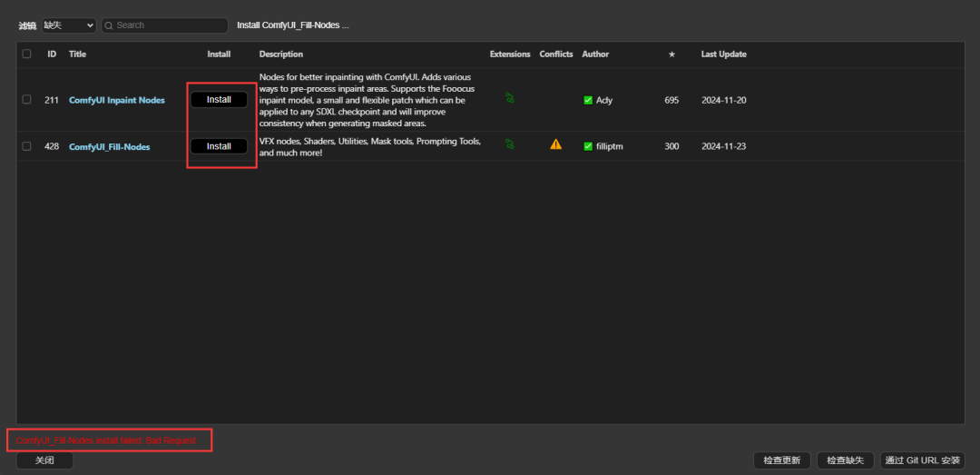
Task: Open the ComfyUI Inpaint Nodes link
Action: (x=117, y=100)
